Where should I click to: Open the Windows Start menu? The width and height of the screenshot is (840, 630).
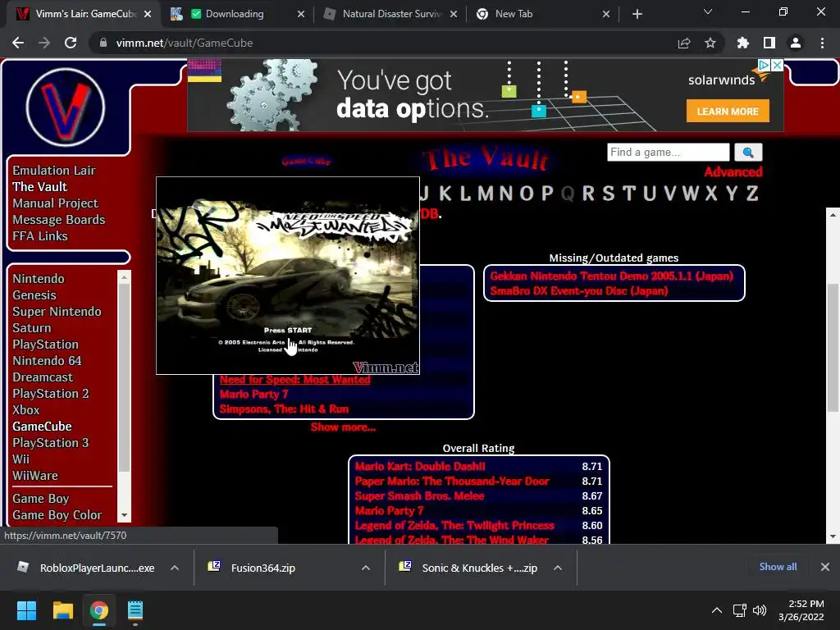(26, 610)
